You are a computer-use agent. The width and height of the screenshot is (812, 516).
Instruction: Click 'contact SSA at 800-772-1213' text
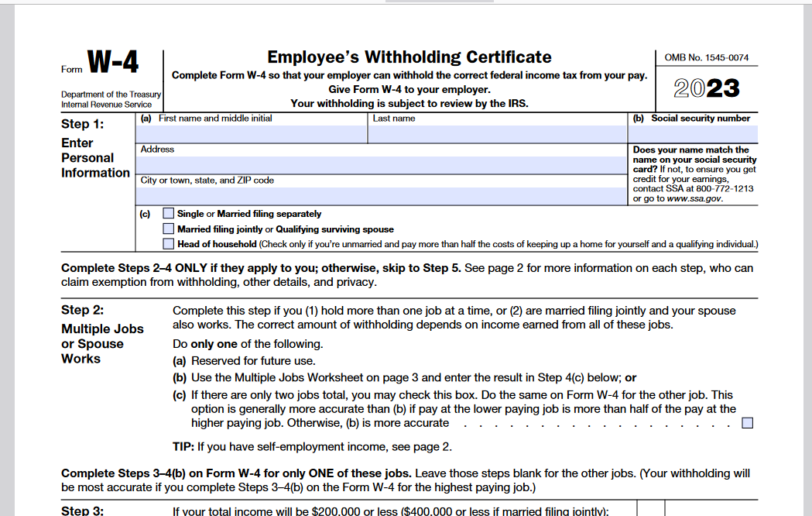click(693, 188)
